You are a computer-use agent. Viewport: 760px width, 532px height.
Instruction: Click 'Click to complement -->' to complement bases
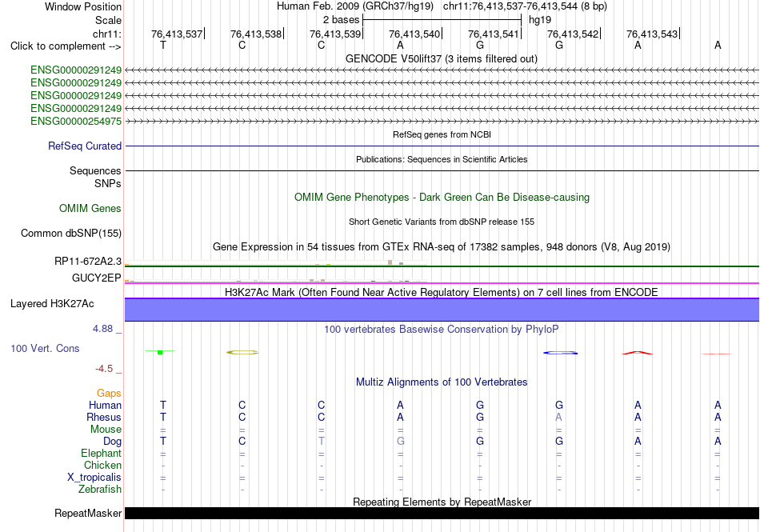(66, 46)
